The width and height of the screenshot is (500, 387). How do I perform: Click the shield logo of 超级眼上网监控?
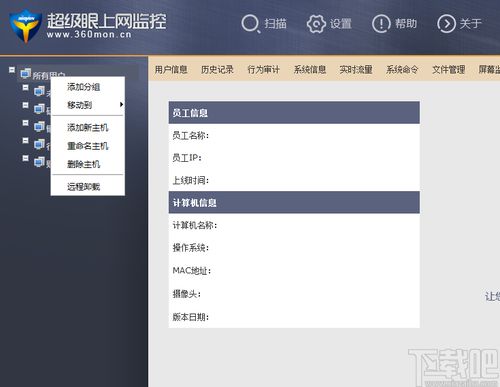25,27
